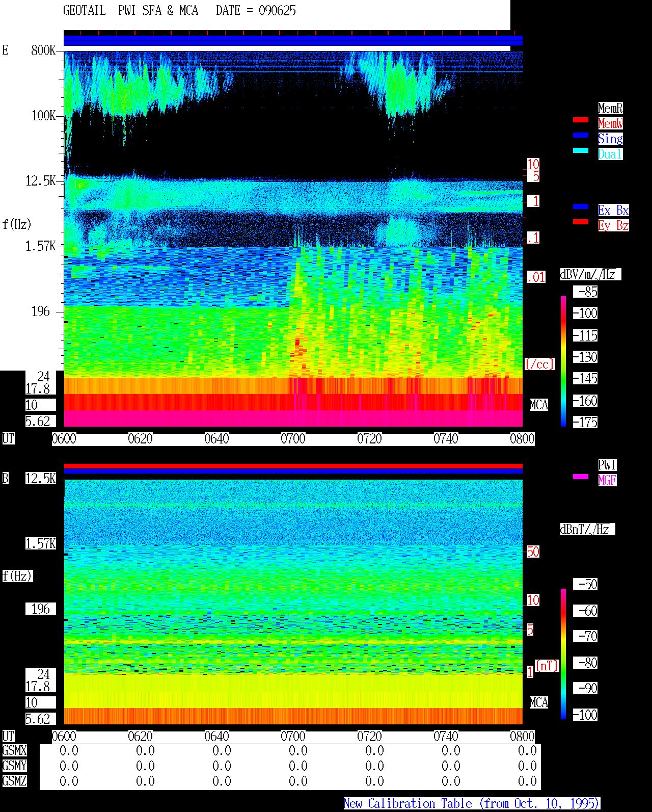The height and width of the screenshot is (812, 652).
Task: Click the 0640 tick on lower UT axis
Action: click(x=216, y=737)
